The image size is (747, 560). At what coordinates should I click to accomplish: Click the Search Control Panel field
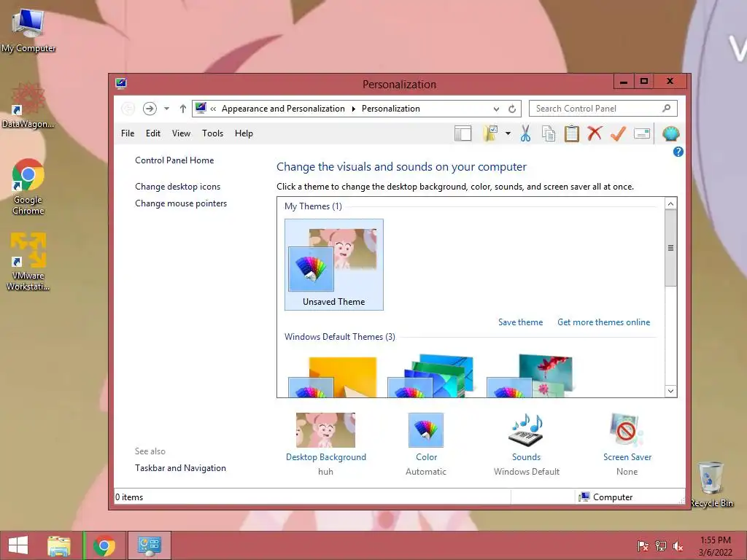click(x=603, y=109)
